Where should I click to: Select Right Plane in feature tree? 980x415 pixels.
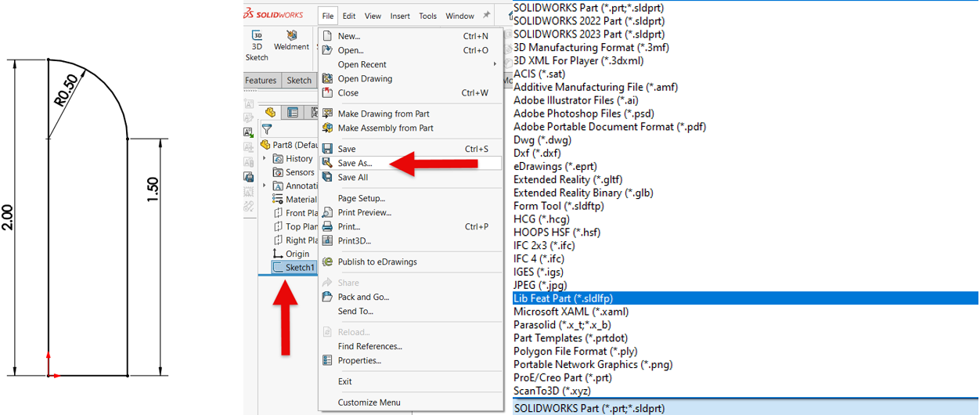tap(295, 240)
